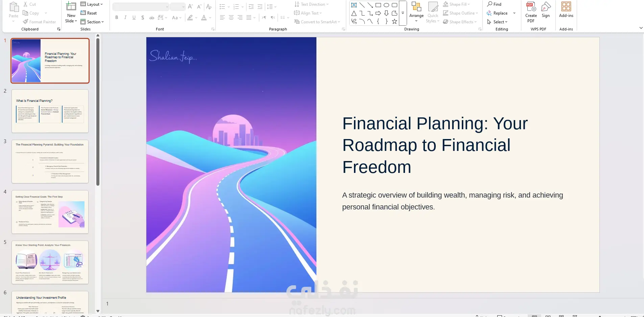The image size is (644, 317).
Task: Apply the font color
Action: 204,18
